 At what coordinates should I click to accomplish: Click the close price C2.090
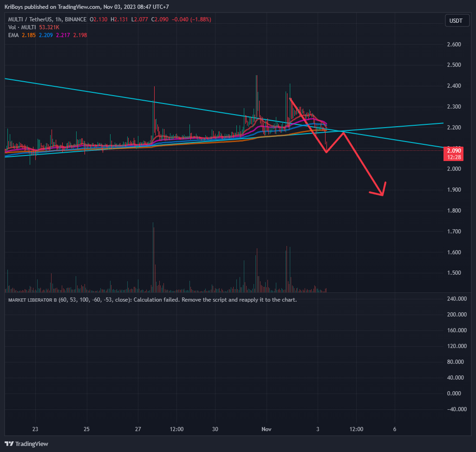tap(160, 19)
